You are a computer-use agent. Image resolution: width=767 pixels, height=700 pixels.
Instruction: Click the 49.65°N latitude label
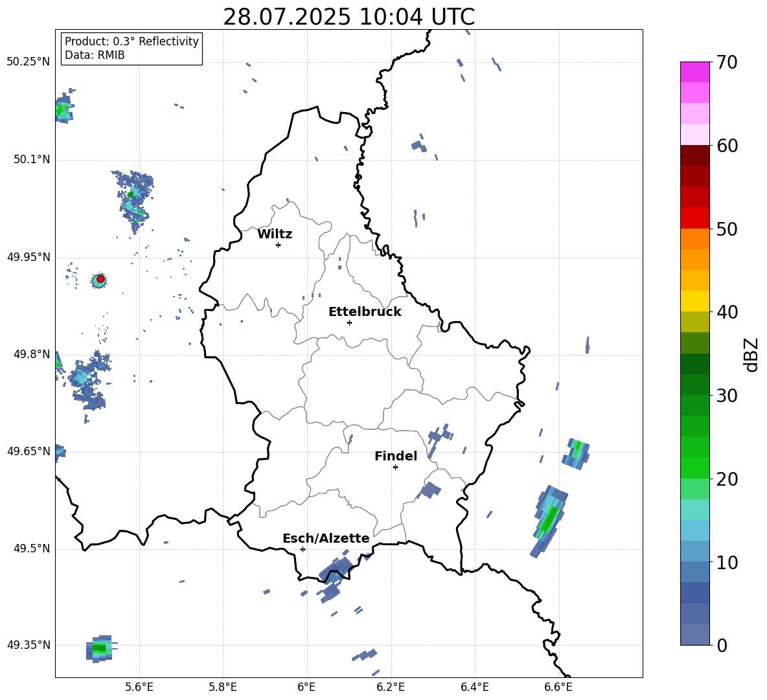click(x=28, y=451)
